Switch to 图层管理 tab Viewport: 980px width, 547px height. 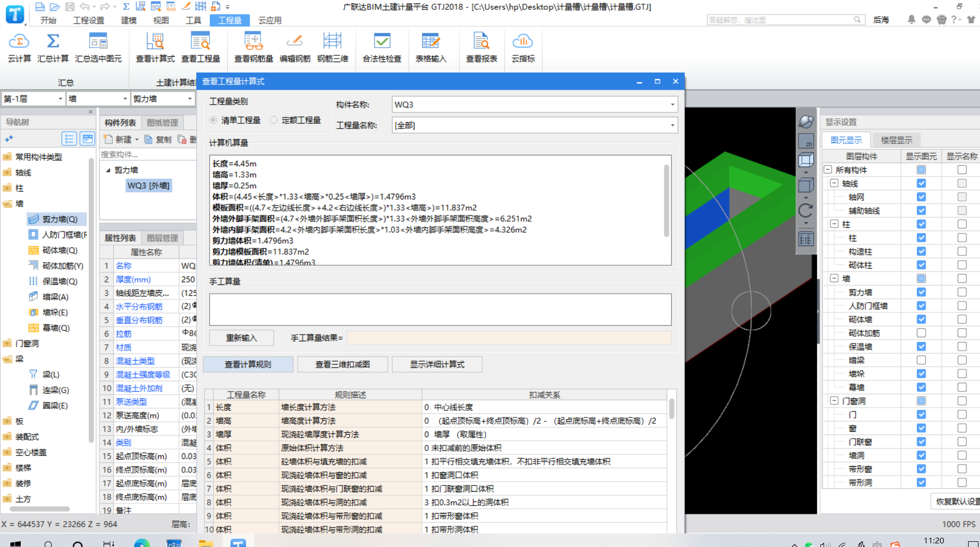click(162, 238)
